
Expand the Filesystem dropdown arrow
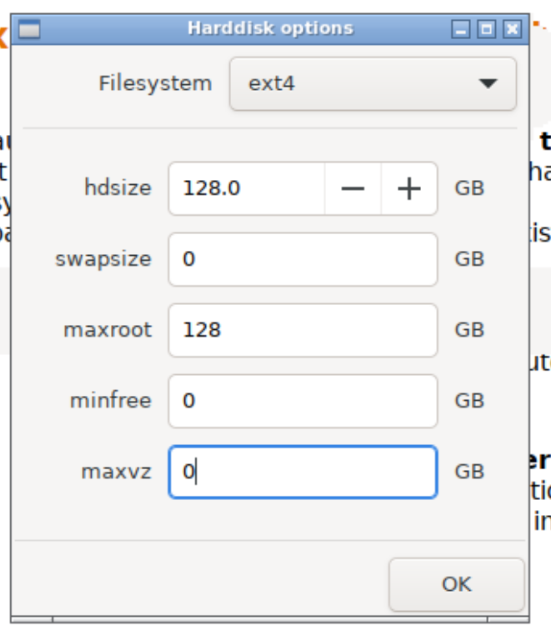(488, 84)
